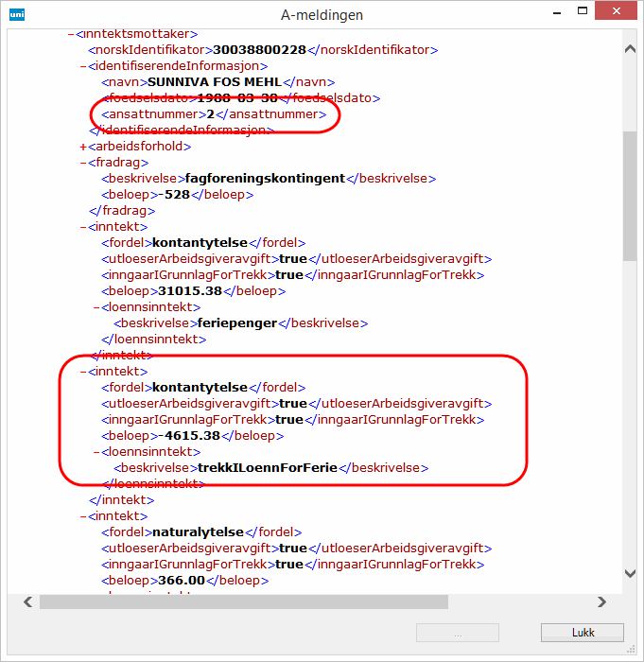Screen dimensions: 644x662
Task: Collapse the inntektsmottaker node
Action: point(71,33)
